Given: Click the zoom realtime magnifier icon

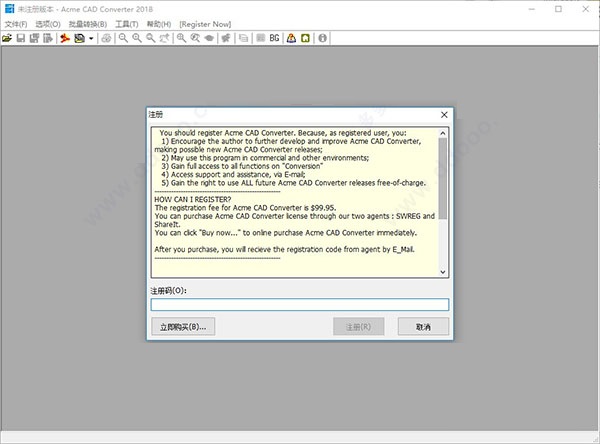Looking at the screenshot, I should coord(181,38).
